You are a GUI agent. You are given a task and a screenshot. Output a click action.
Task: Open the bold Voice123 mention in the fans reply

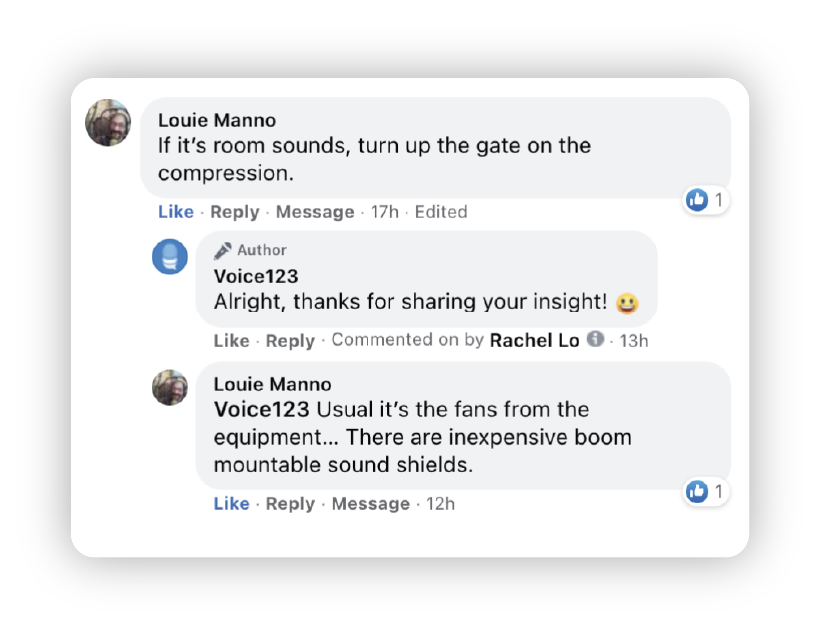click(x=262, y=410)
